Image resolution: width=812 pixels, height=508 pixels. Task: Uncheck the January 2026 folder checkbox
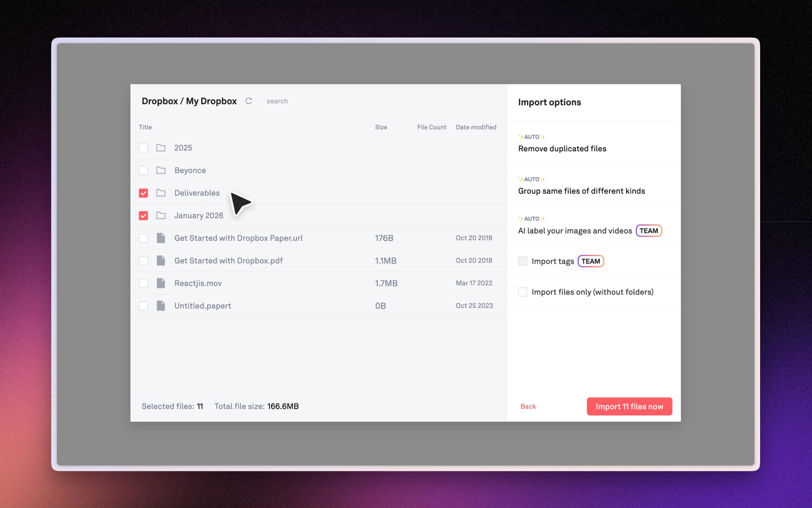(143, 216)
